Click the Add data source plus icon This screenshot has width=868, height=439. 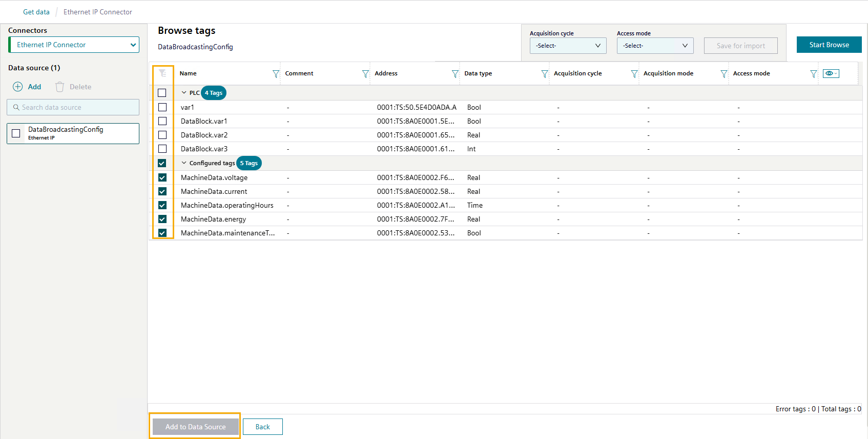click(x=18, y=87)
